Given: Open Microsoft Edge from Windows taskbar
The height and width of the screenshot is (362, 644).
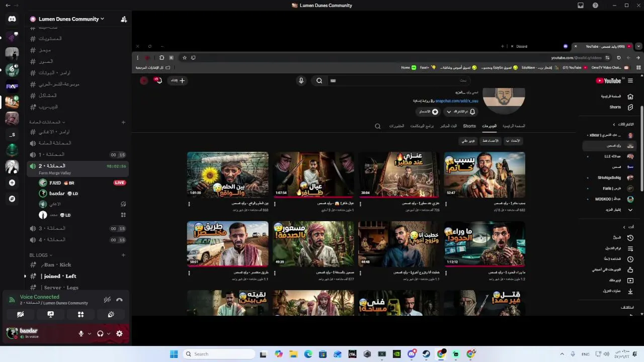Looking at the screenshot, I should [x=308, y=354].
